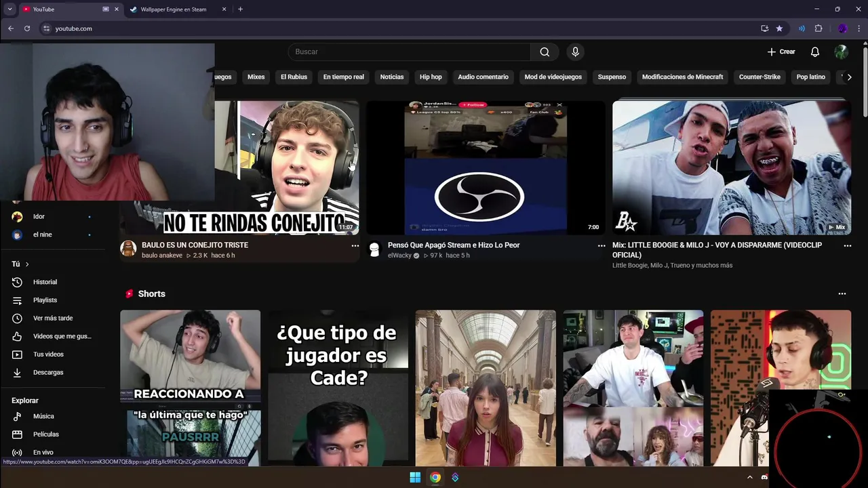Screen dimensions: 868x488
Task: Visit the elWacky channel avatar
Action: click(374, 249)
